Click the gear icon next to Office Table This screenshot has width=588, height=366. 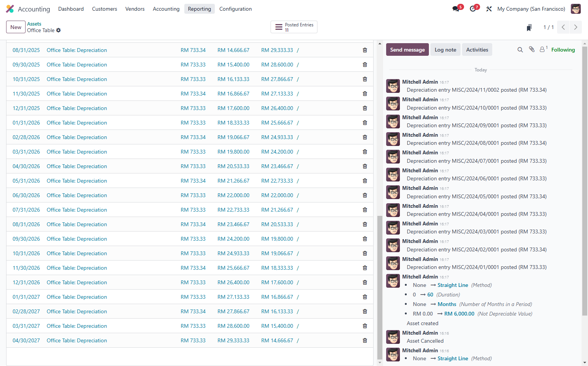tap(58, 30)
